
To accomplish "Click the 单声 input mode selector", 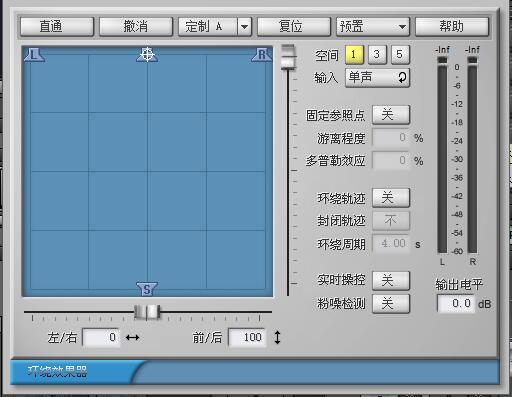I will 377,78.
